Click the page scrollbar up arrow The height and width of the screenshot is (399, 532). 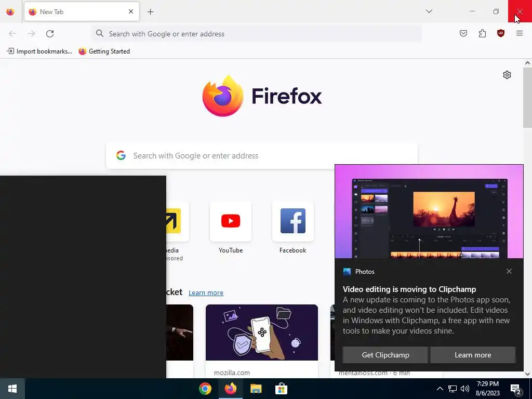point(527,63)
